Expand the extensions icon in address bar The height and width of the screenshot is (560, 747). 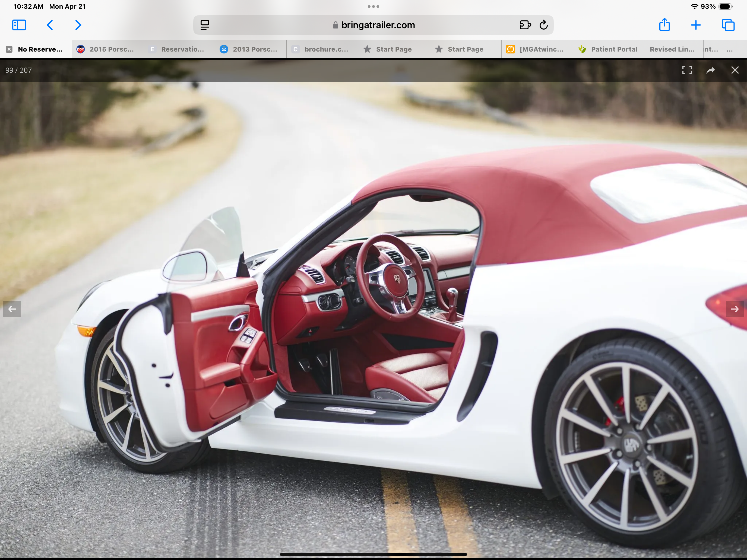(525, 25)
